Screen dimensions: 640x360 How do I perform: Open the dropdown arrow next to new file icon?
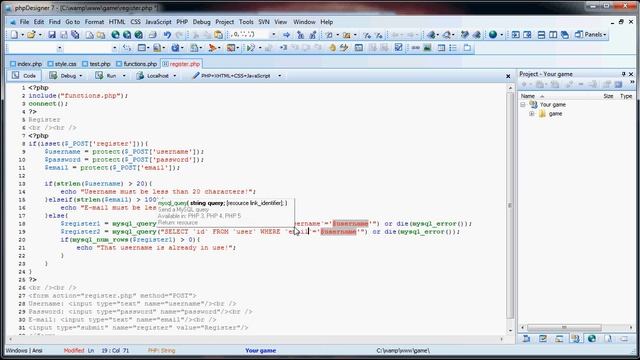22,35
